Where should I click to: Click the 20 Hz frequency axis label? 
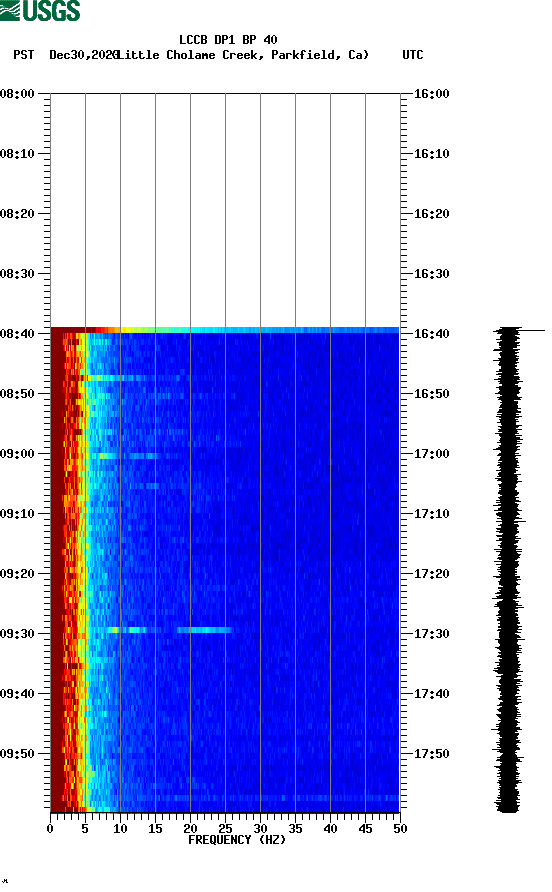coord(190,829)
